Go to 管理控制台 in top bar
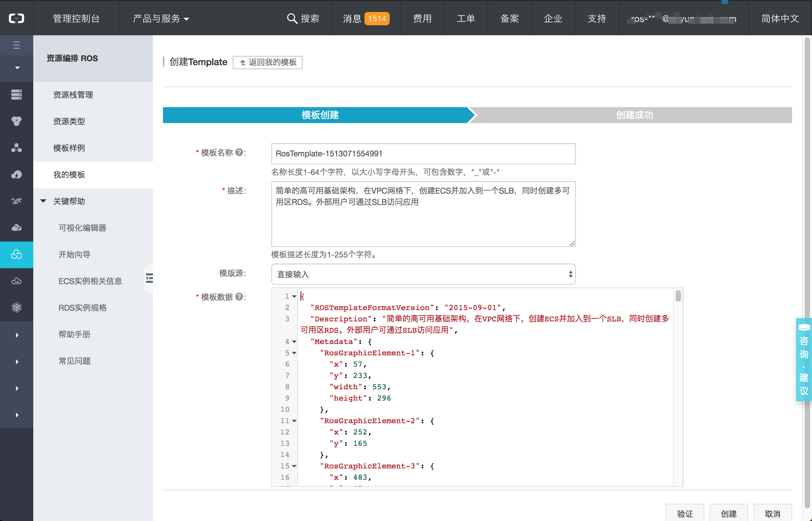This screenshot has height=521, width=812. click(x=76, y=18)
